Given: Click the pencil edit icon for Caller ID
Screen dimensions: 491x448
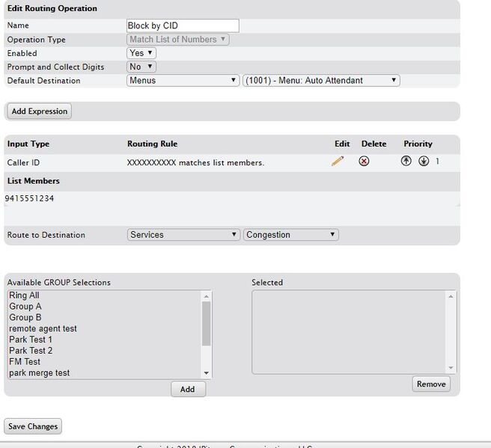Looking at the screenshot, I should [x=338, y=162].
